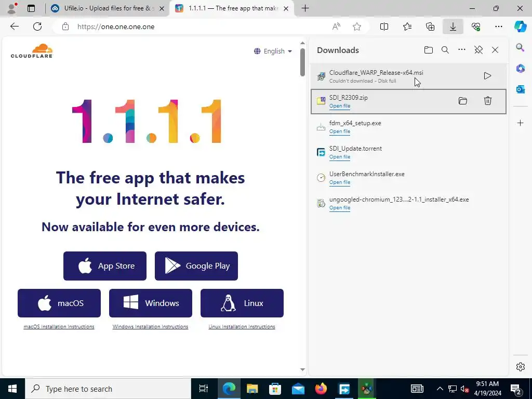The width and height of the screenshot is (532, 399).
Task: Add a sidebar app with the plus icon
Action: click(520, 123)
